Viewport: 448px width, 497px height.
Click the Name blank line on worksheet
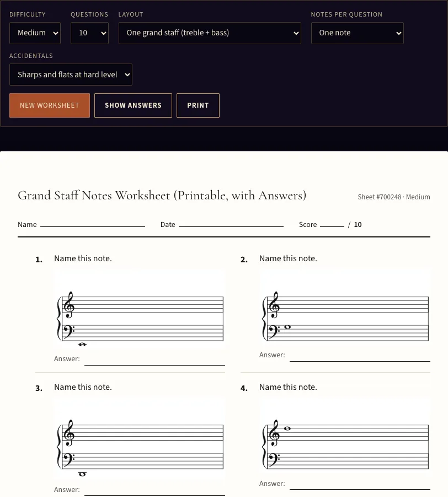[93, 224]
